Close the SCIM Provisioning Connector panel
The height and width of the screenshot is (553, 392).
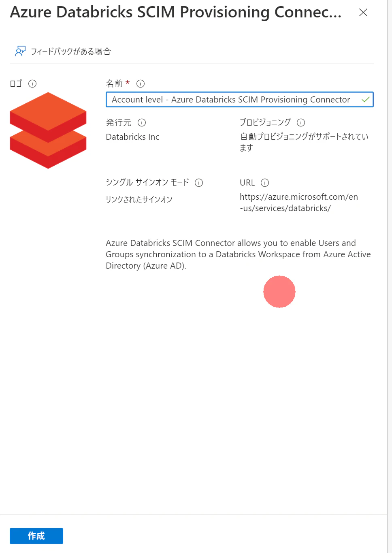click(363, 13)
